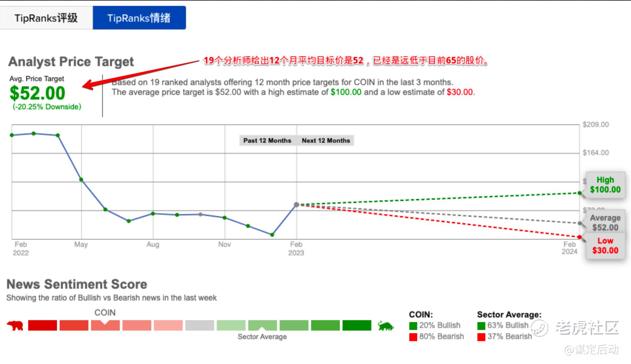This screenshot has width=631, height=364.
Task: Click the red square beside 80% Bearish
Action: 413,337
